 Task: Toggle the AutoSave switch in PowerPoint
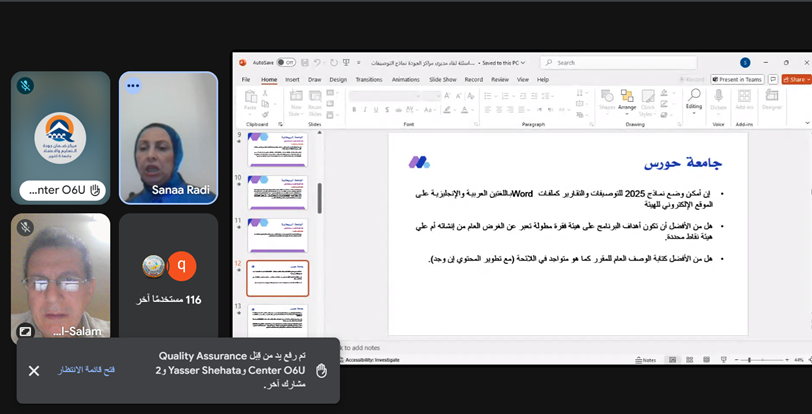point(286,63)
